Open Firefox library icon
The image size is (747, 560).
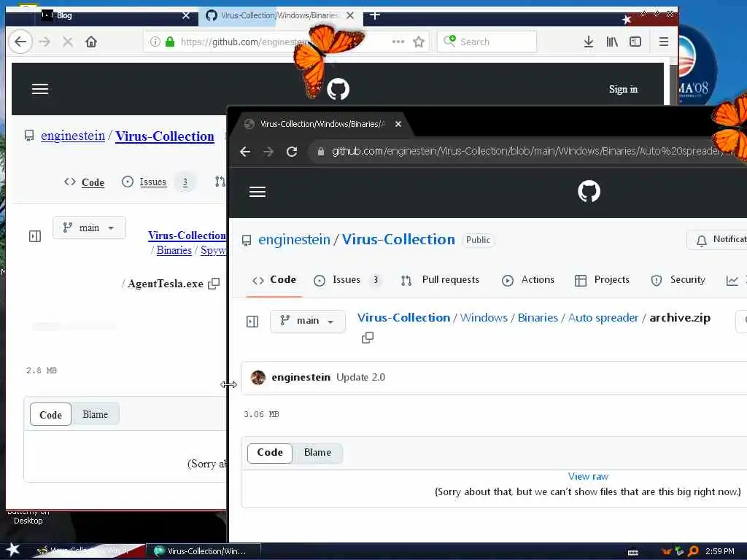[612, 42]
